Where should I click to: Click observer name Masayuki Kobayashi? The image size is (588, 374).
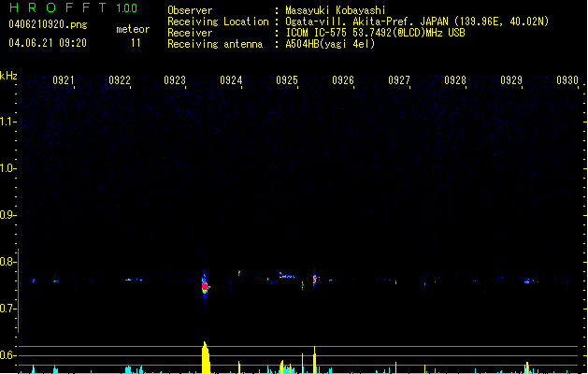pos(336,10)
